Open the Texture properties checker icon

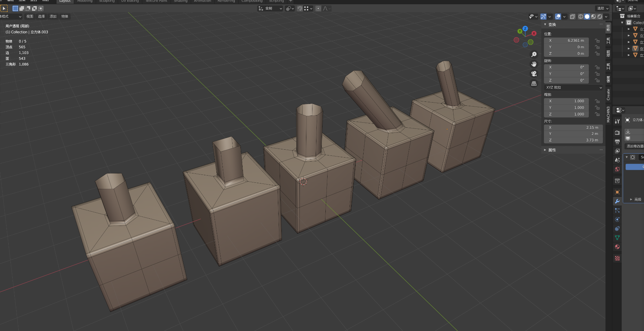point(617,258)
